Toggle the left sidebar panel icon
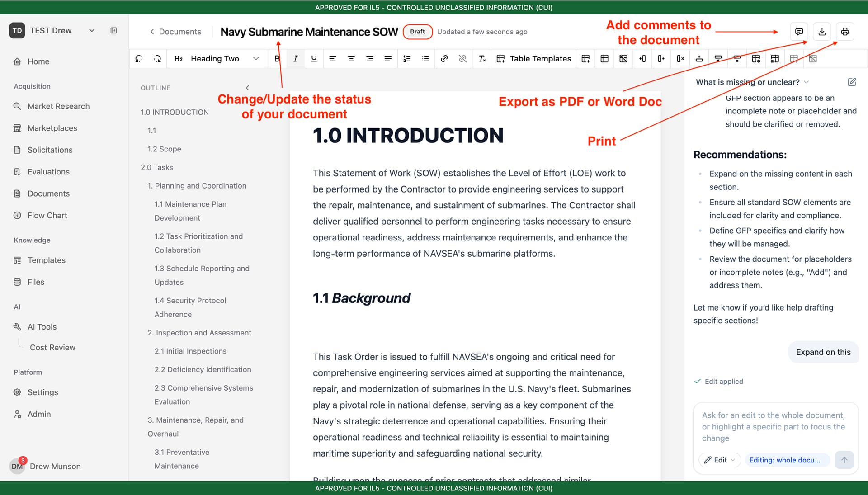Screen dimensions: 868x495 tap(114, 31)
